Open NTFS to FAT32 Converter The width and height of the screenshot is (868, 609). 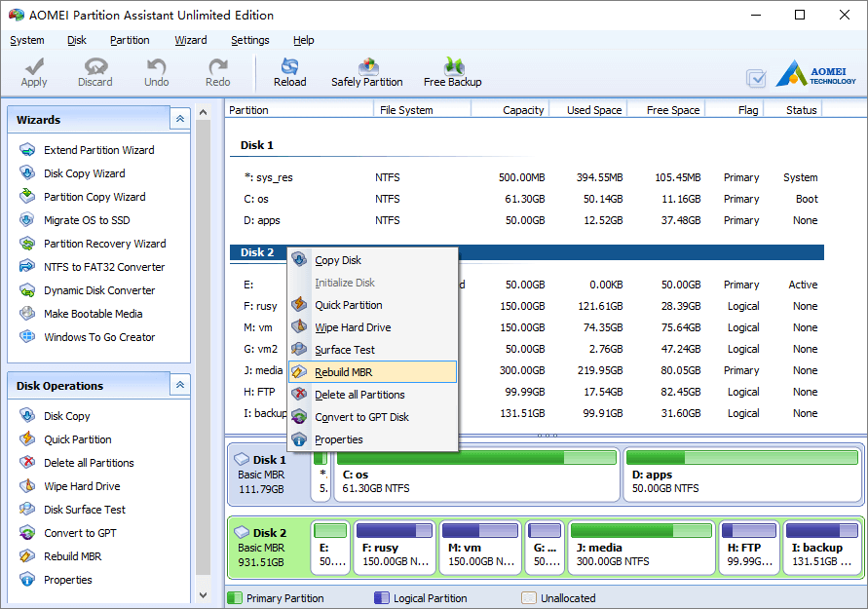tap(104, 267)
